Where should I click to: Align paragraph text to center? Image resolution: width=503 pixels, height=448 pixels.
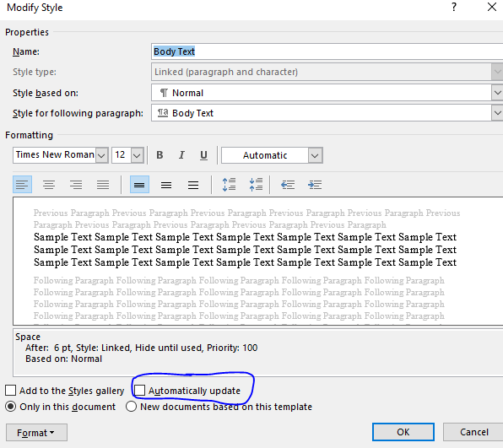[x=49, y=185]
